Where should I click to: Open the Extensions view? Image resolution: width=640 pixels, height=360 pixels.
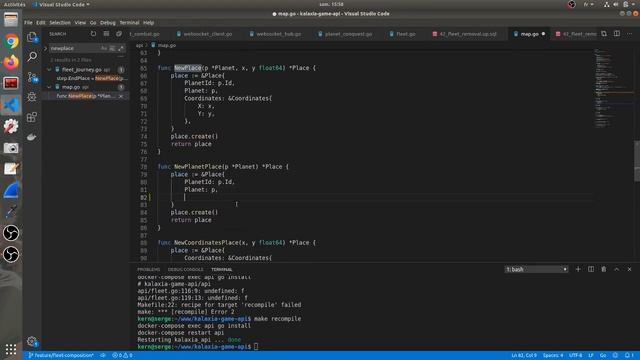pyautogui.click(x=32, y=117)
